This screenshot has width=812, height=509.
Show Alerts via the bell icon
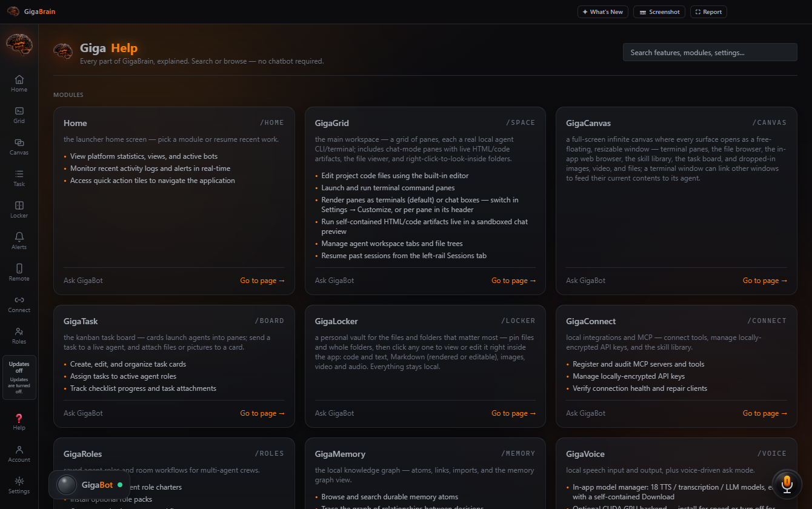(19, 241)
